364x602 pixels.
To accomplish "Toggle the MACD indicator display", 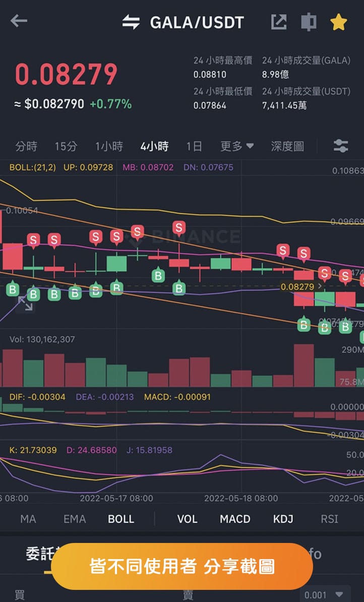I will click(x=234, y=519).
